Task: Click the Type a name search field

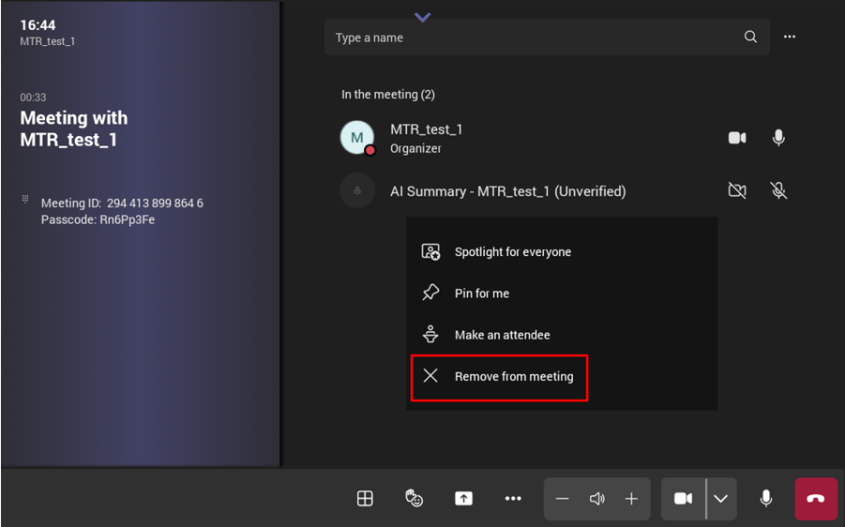Action: [530, 38]
